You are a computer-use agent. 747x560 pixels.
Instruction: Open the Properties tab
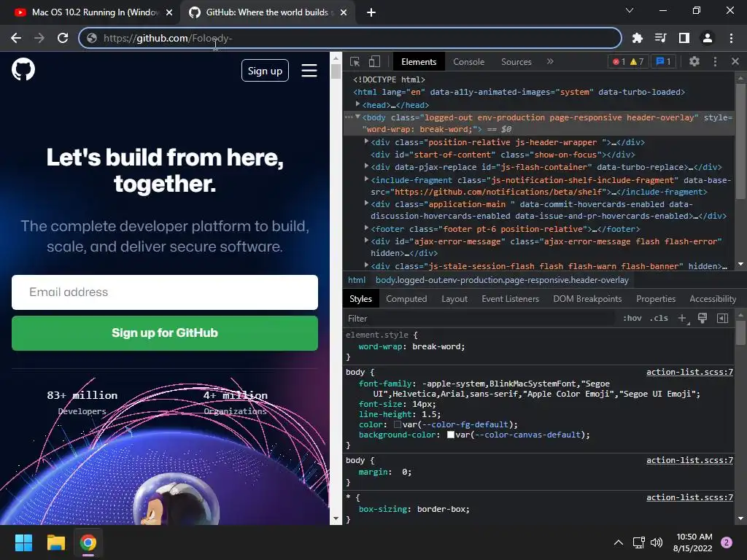click(x=656, y=299)
